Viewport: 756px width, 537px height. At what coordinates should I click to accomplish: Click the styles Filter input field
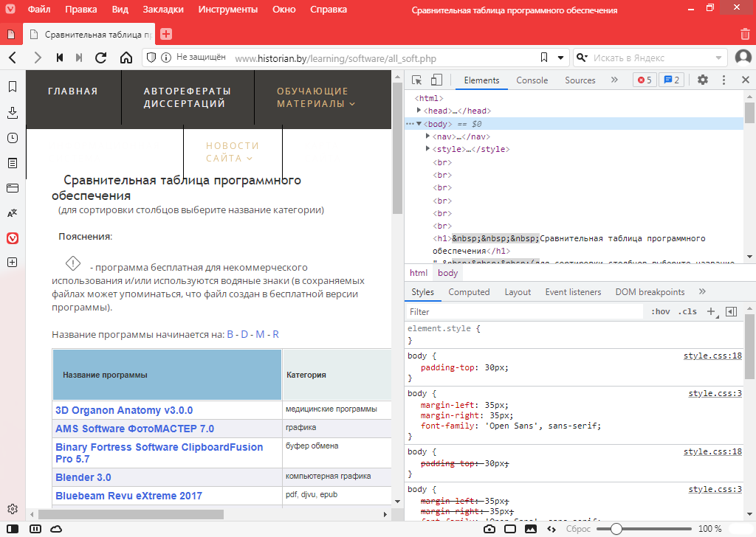coord(524,312)
